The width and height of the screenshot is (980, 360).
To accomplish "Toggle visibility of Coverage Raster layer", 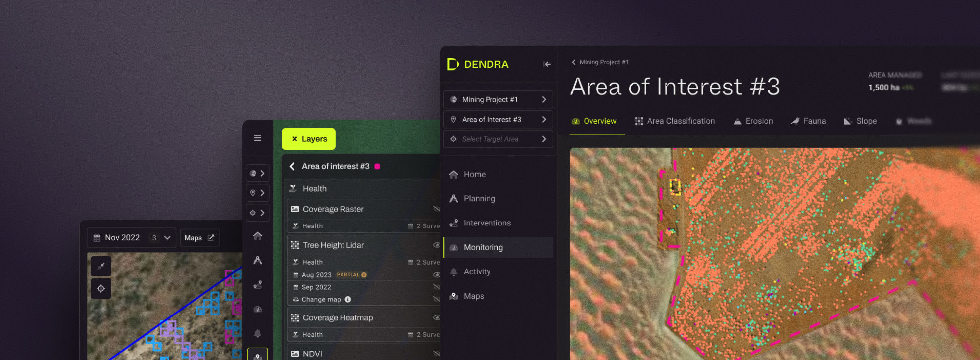I will click(436, 209).
